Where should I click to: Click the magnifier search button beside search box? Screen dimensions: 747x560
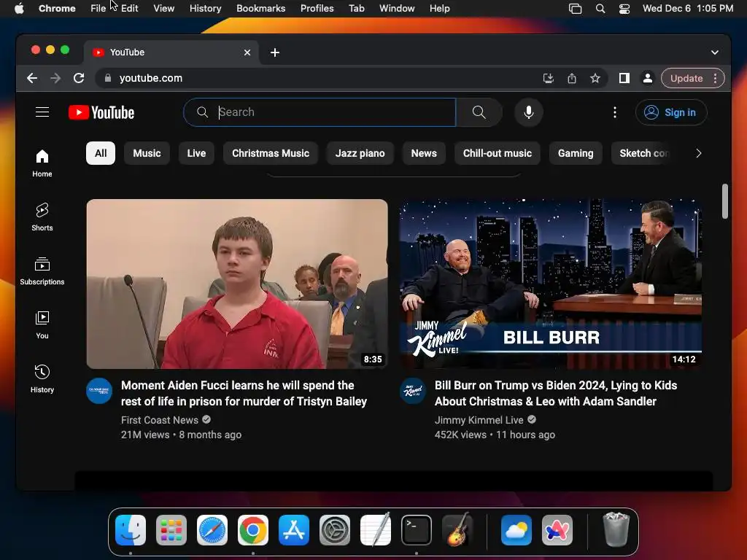pos(479,112)
